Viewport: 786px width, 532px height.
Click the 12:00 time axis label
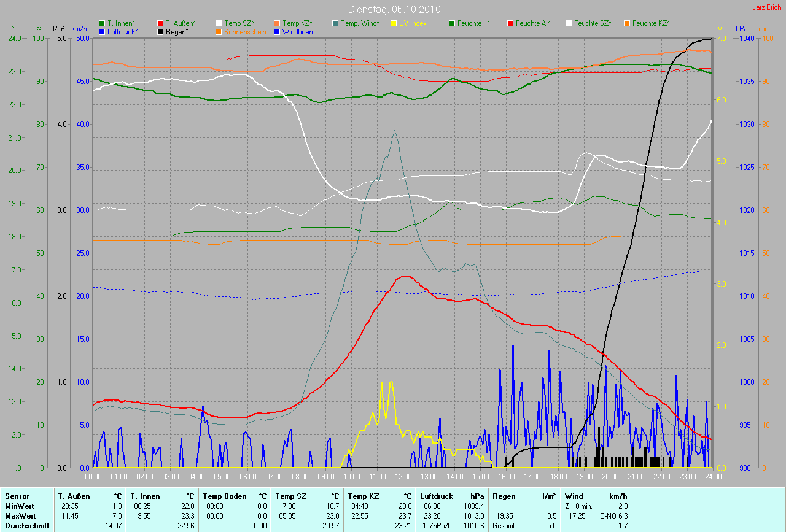403,476
